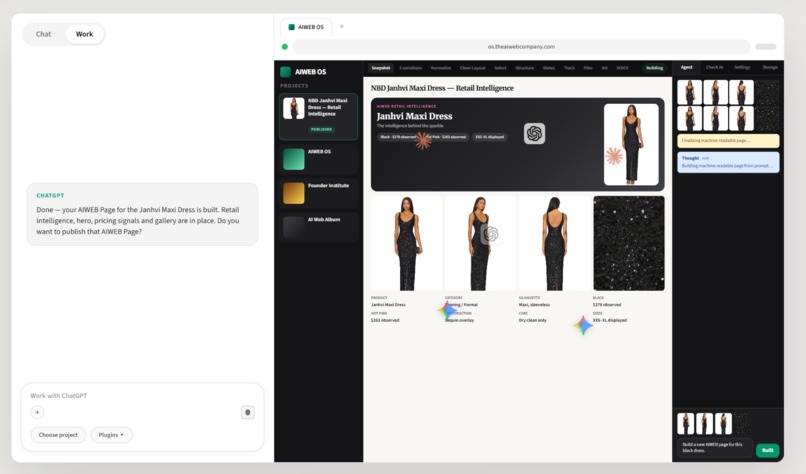Open the NBD Janhvi Maxi Dress project
806x474 pixels.
pyautogui.click(x=318, y=117)
